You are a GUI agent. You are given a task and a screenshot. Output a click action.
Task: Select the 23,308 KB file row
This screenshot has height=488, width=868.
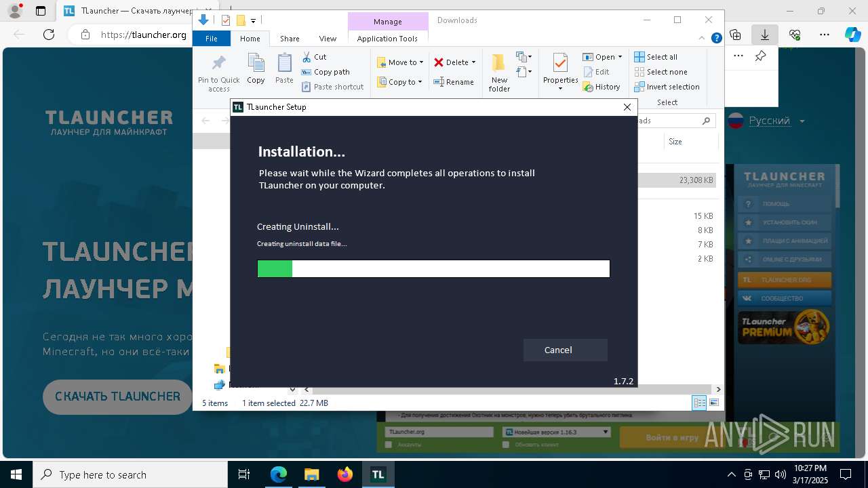[x=676, y=180]
